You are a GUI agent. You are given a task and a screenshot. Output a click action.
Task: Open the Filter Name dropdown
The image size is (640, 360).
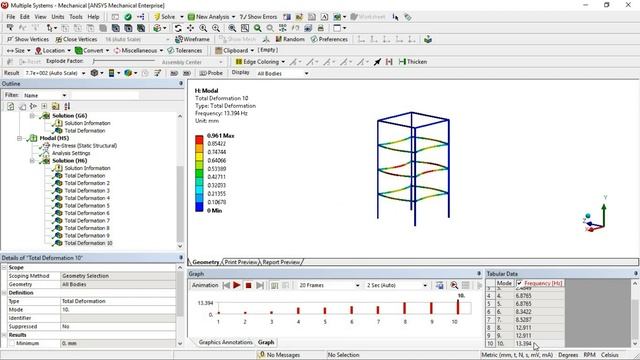[64, 95]
